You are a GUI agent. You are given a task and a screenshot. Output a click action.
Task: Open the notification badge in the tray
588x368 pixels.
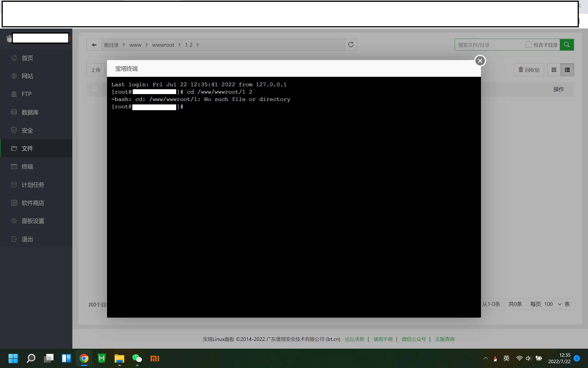coord(577,358)
